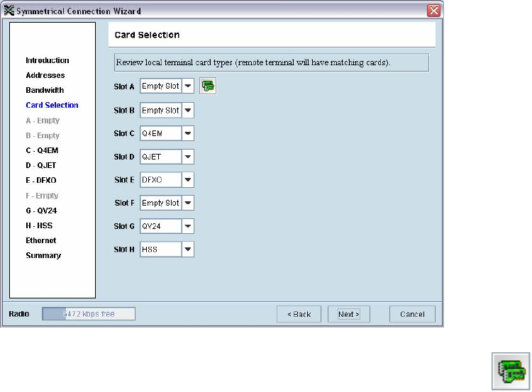Close the Symmetrical Connection Wizard window

pyautogui.click(x=433, y=11)
